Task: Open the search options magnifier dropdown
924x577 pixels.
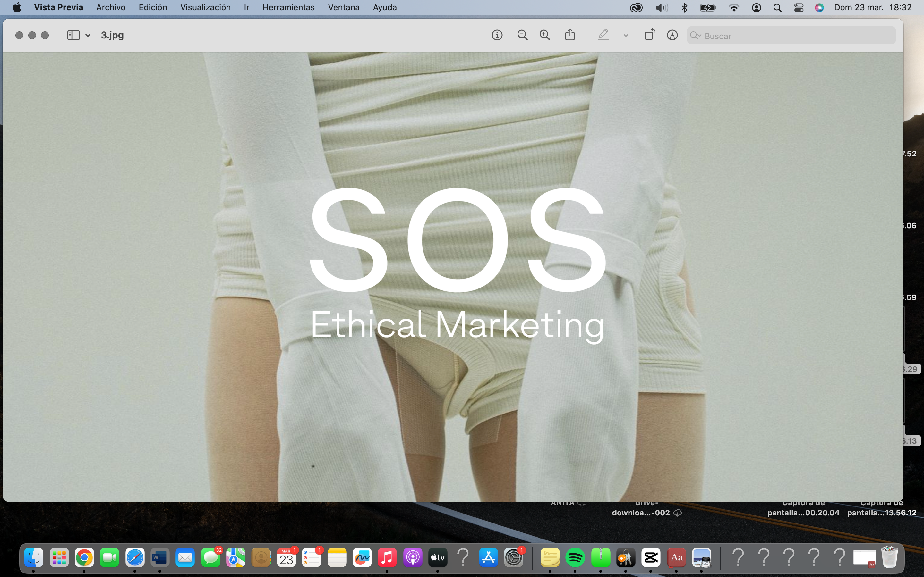Action: 695,36
